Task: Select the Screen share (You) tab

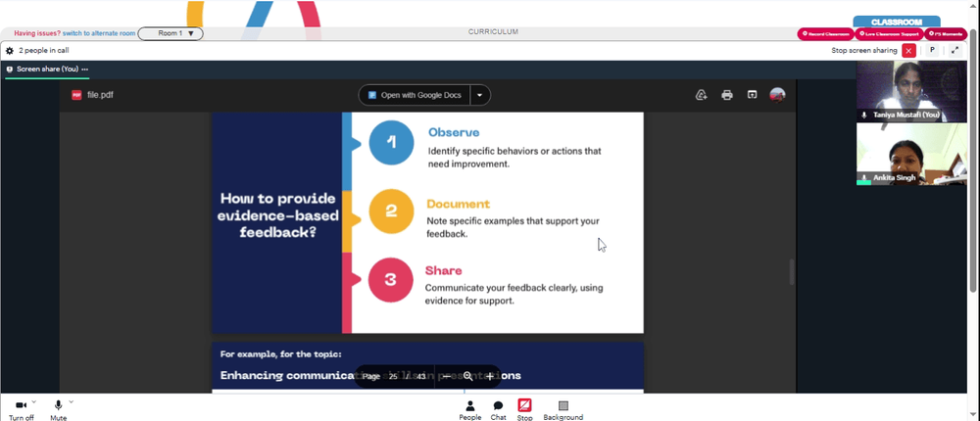Action: [47, 70]
